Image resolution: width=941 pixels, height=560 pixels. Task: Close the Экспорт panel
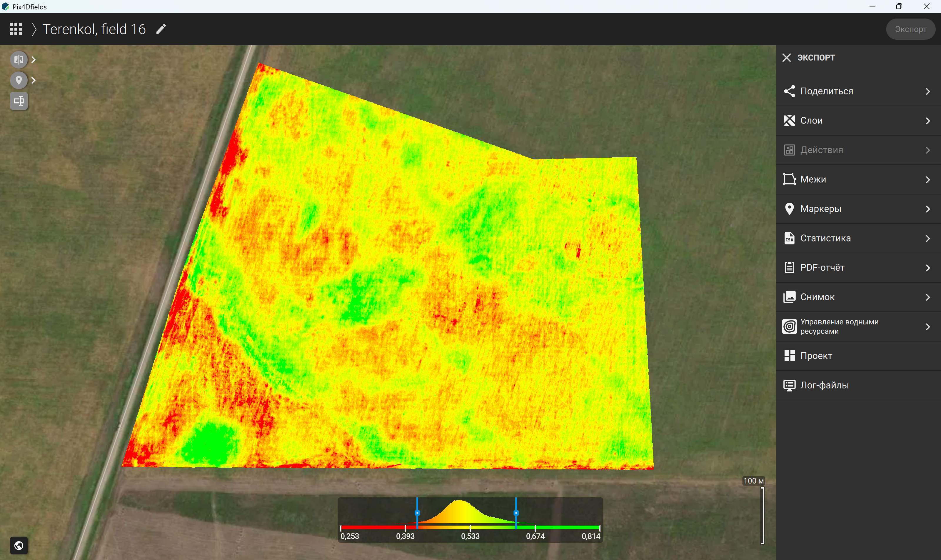pyautogui.click(x=787, y=57)
